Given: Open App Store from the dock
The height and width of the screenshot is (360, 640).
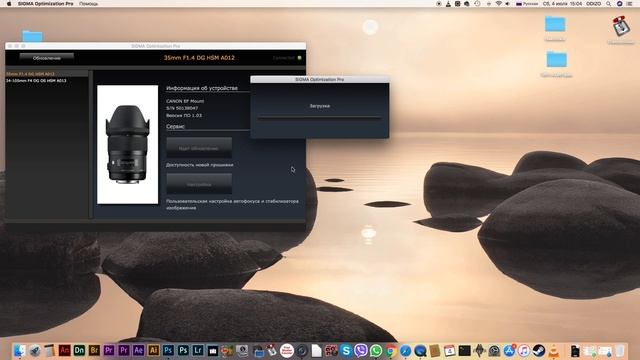Looking at the screenshot, I should (x=509, y=350).
